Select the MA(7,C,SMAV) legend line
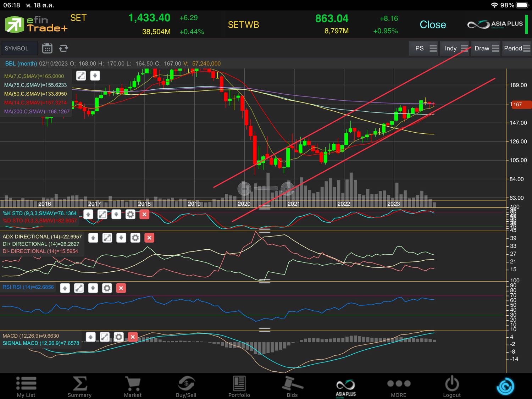 (34, 76)
